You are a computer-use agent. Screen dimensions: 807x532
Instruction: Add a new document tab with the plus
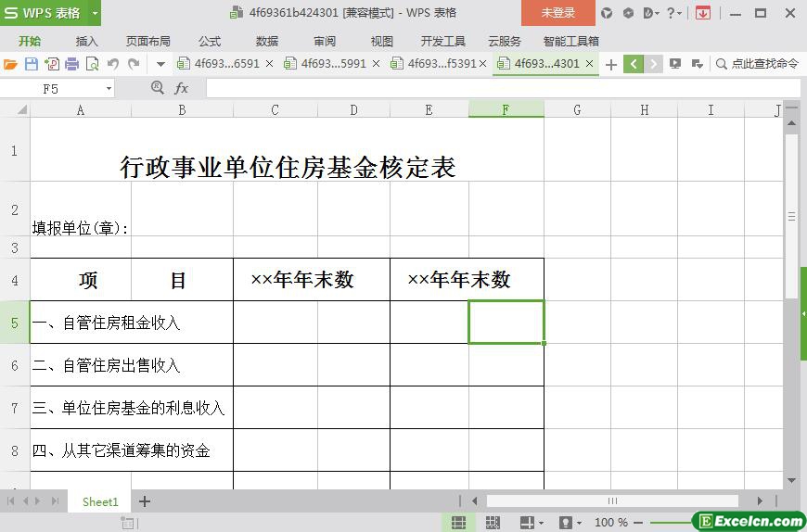[x=611, y=64]
